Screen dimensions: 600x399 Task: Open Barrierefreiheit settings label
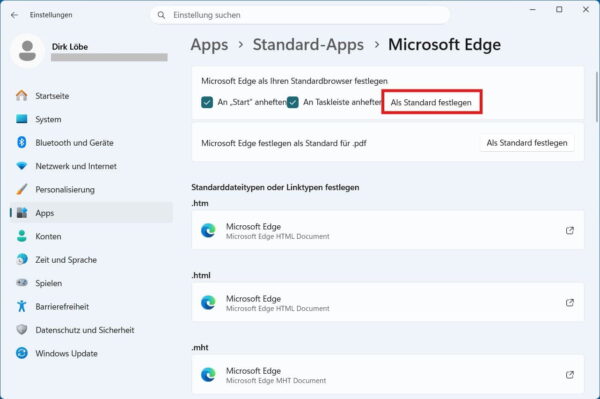click(x=62, y=306)
